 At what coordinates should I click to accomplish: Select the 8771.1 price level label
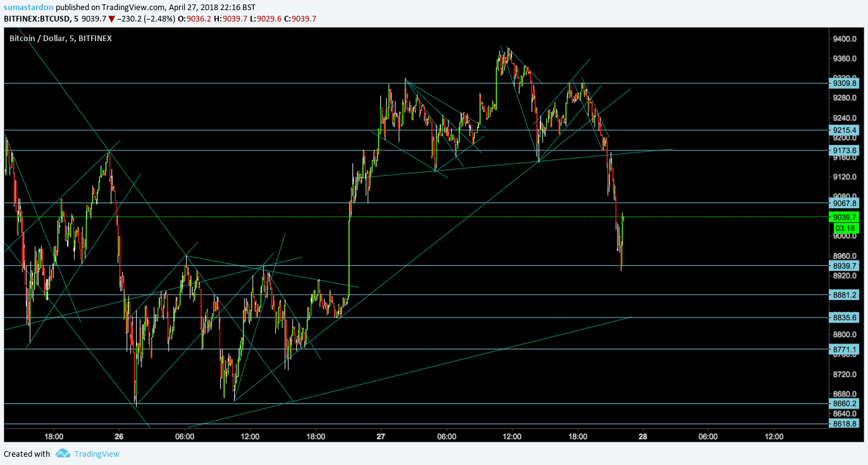click(x=844, y=349)
